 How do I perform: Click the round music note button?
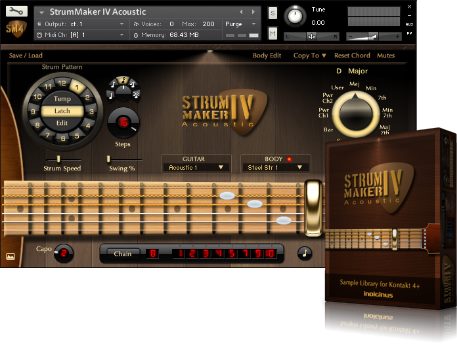304,254
